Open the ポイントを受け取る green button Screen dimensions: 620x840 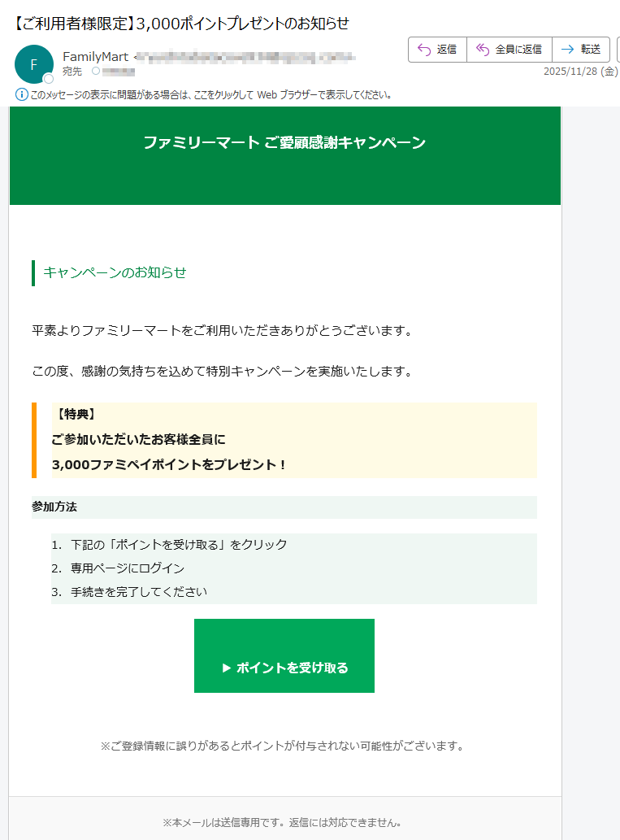pos(284,655)
